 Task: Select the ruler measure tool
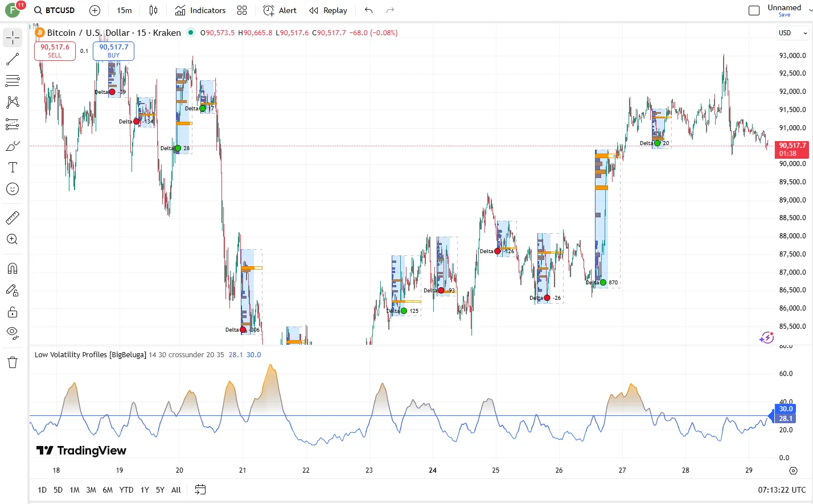click(13, 217)
